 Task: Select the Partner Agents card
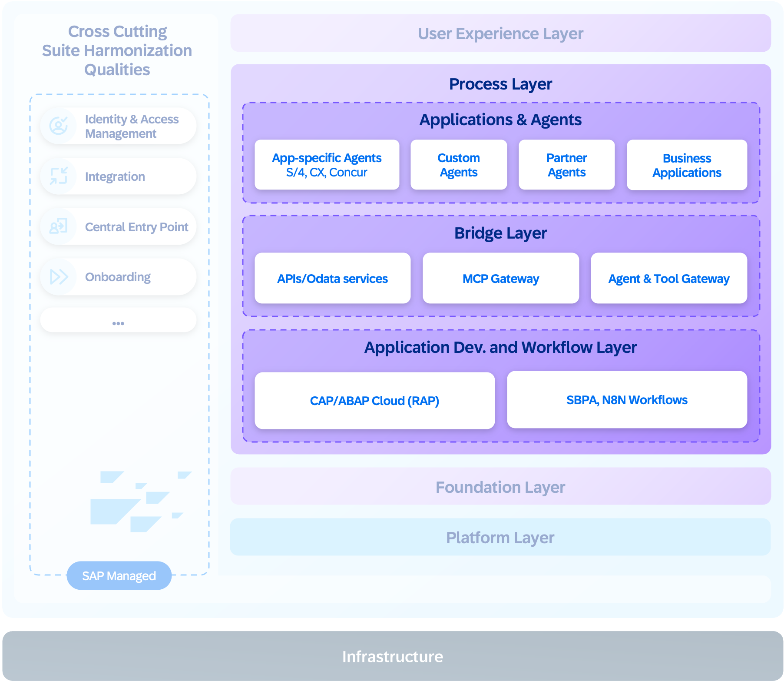(x=566, y=165)
